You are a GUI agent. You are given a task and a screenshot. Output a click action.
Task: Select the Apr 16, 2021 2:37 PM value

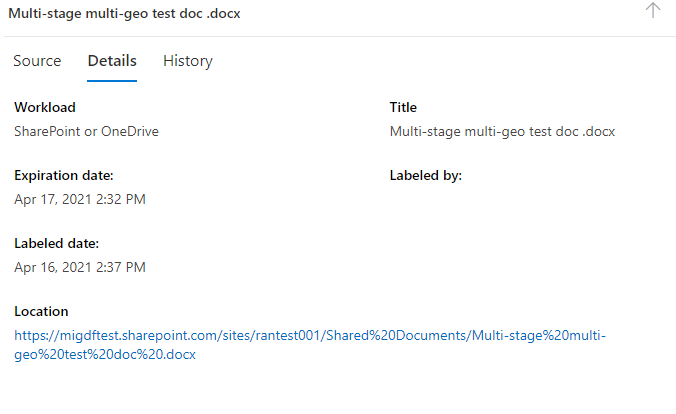[80, 267]
